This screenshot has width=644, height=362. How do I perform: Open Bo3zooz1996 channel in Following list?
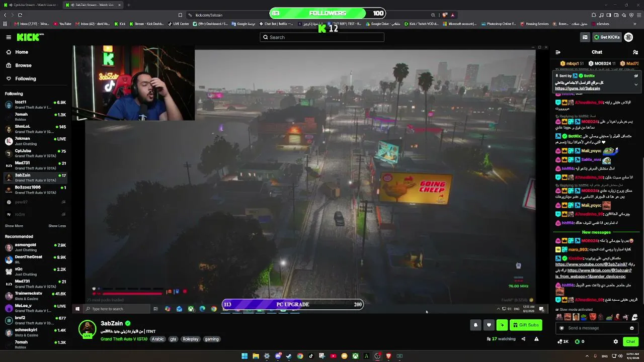tap(35, 190)
